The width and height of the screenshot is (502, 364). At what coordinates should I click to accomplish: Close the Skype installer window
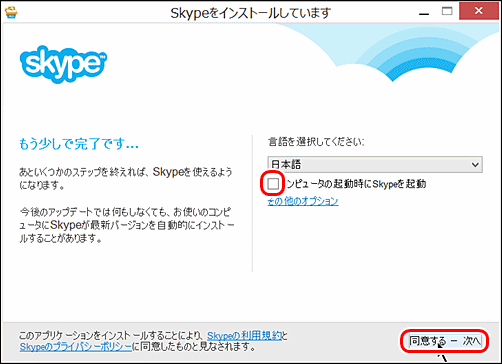click(479, 11)
